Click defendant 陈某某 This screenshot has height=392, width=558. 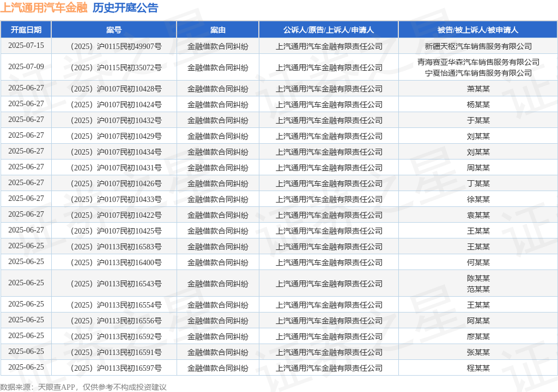point(478,279)
